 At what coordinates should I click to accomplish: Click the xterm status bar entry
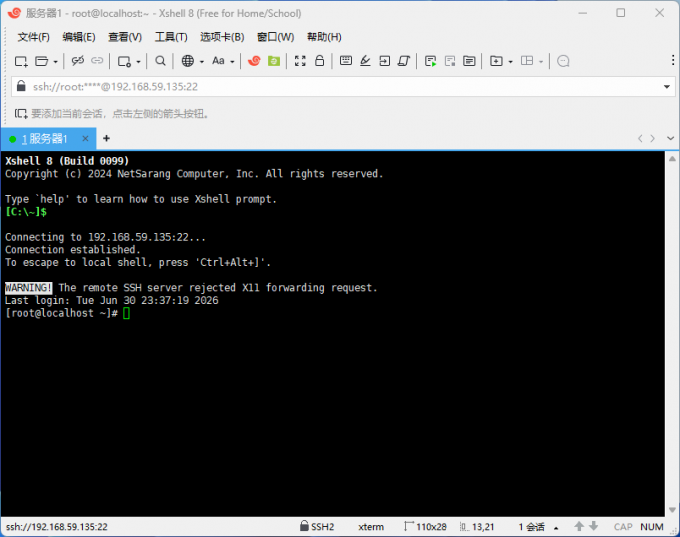coord(371,527)
